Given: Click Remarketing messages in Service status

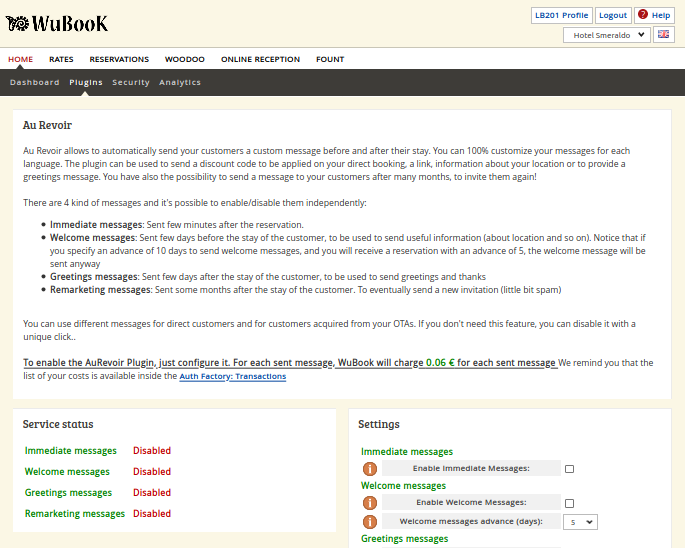Looking at the screenshot, I should click(75, 513).
